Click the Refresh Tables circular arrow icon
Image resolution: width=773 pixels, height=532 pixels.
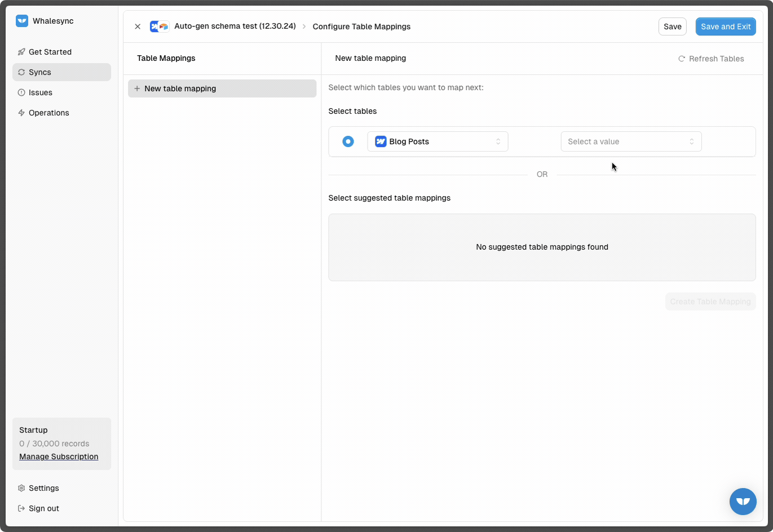click(682, 59)
